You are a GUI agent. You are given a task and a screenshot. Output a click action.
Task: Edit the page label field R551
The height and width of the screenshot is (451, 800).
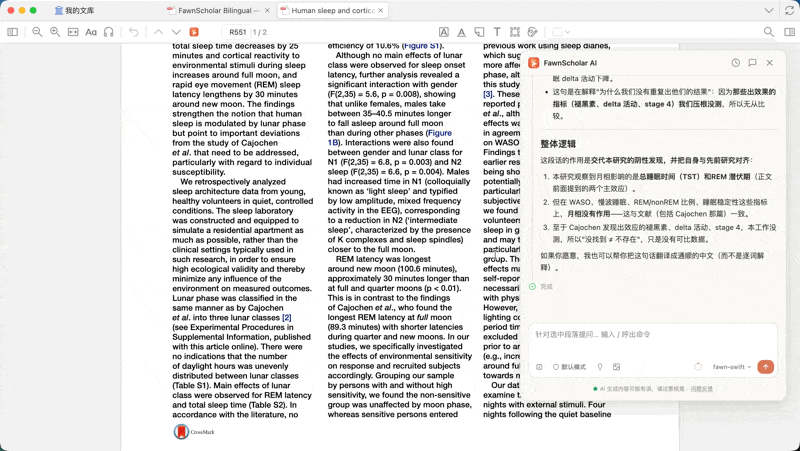click(238, 32)
